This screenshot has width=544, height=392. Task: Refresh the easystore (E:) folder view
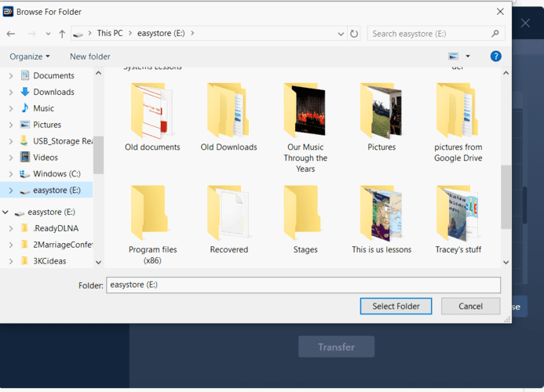pyautogui.click(x=354, y=34)
